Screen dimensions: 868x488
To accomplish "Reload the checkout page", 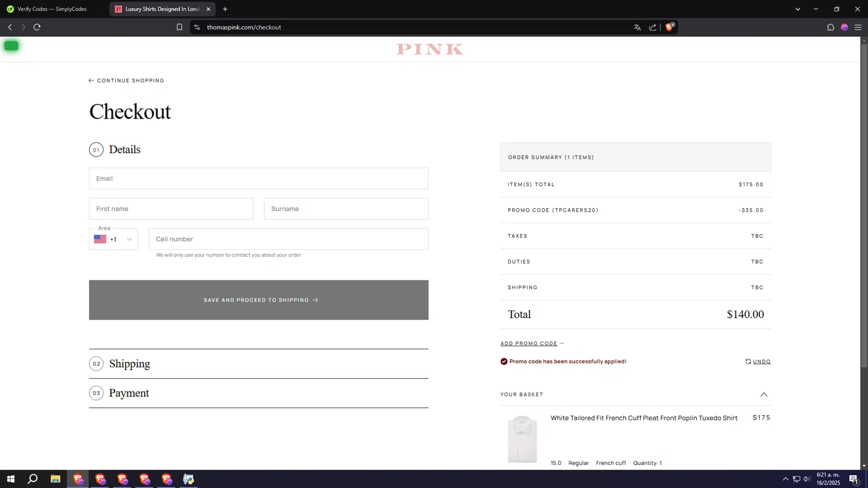I will click(x=37, y=27).
